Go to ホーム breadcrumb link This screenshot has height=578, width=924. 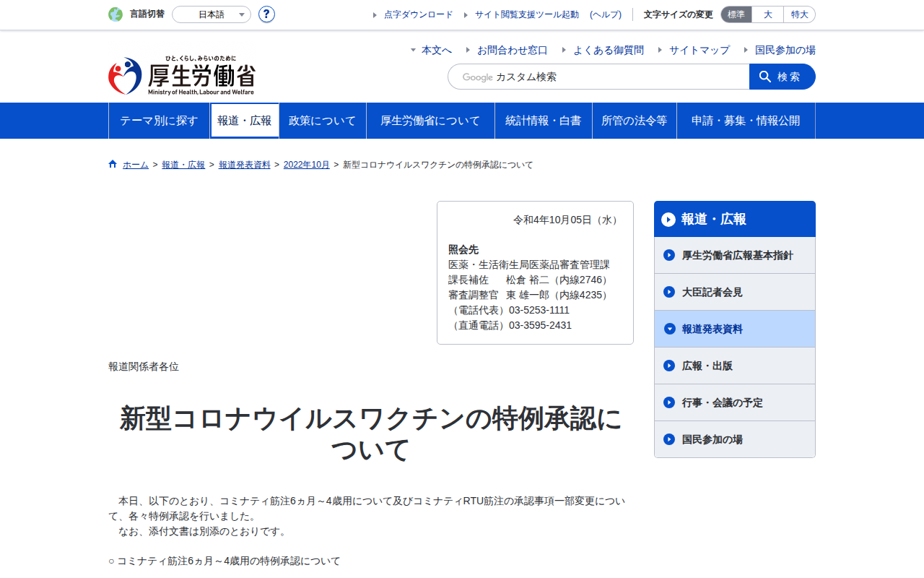(x=136, y=165)
